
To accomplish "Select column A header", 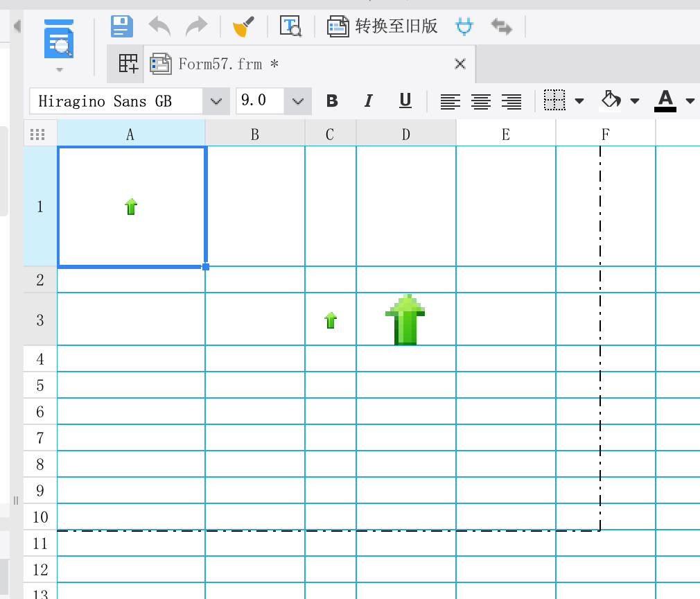I will click(x=131, y=134).
